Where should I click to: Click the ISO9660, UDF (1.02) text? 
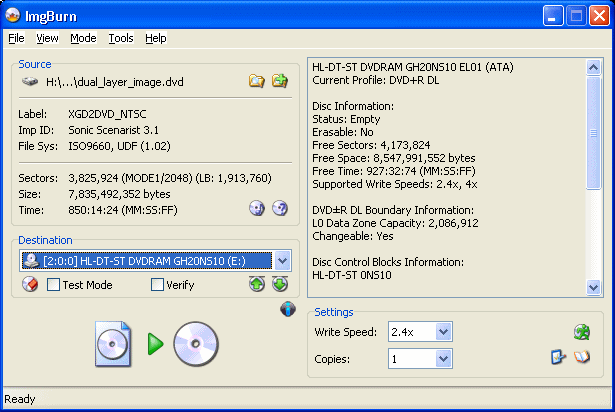[x=119, y=146]
